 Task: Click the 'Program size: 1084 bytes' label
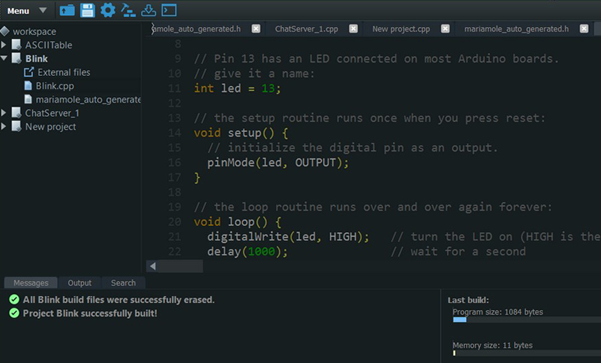(x=498, y=312)
